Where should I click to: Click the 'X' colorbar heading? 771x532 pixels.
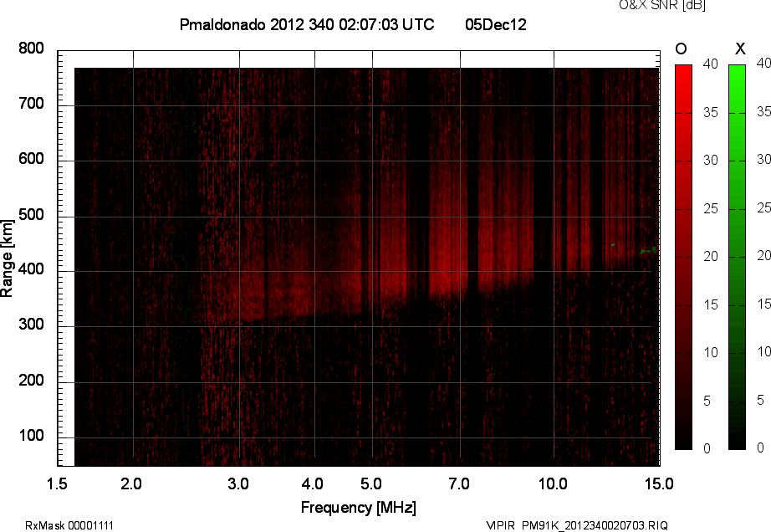[740, 49]
